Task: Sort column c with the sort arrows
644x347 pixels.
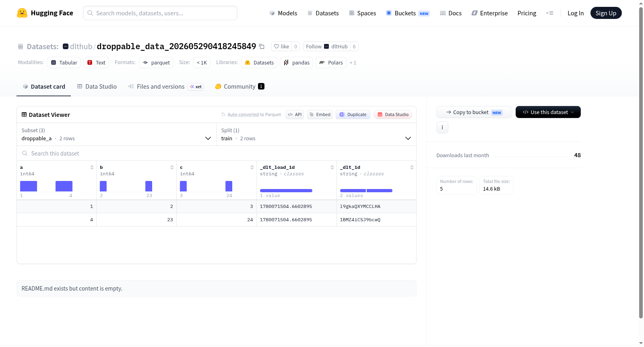Action: (252, 167)
